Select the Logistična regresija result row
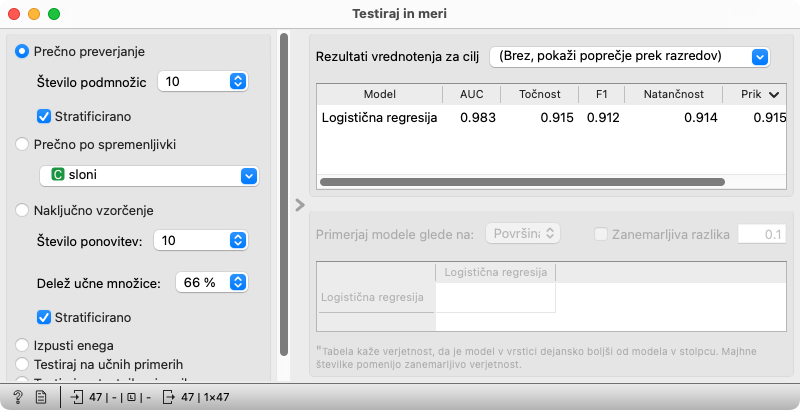Screen dimensions: 800x410 tap(380, 118)
